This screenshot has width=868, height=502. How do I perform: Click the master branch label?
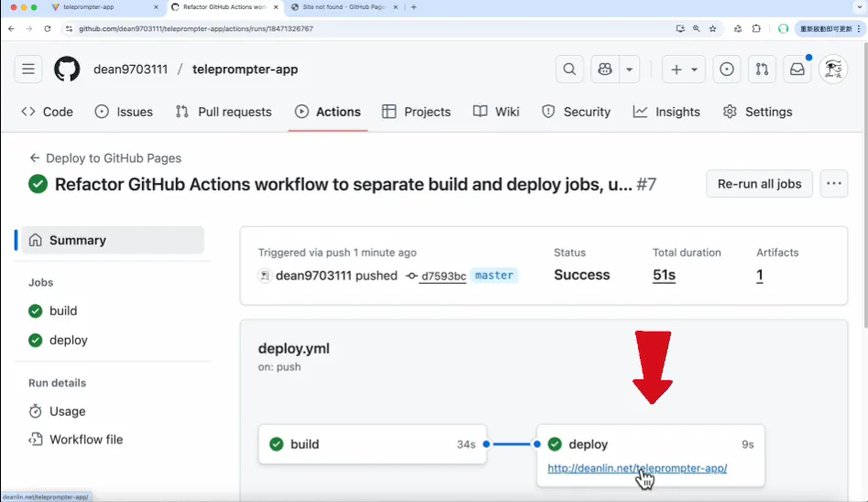coord(494,275)
